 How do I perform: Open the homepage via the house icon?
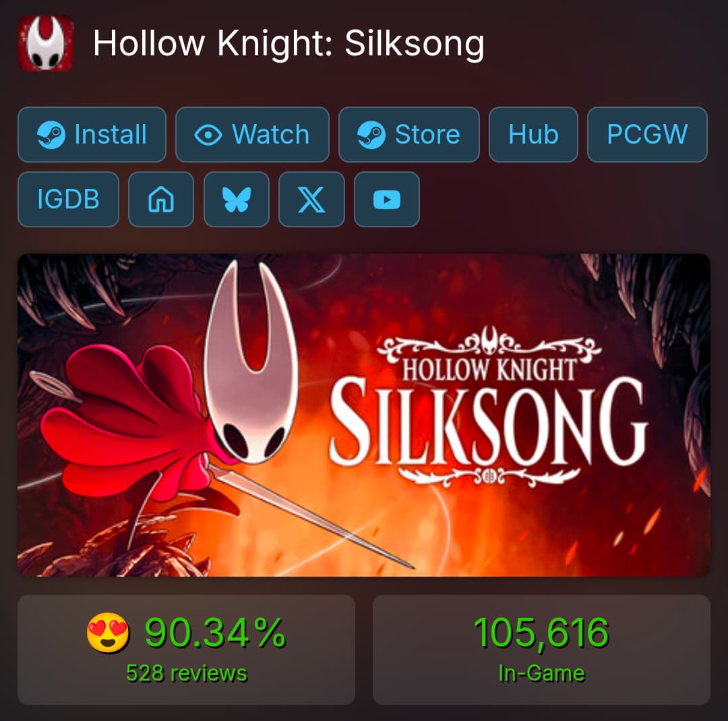pyautogui.click(x=161, y=199)
